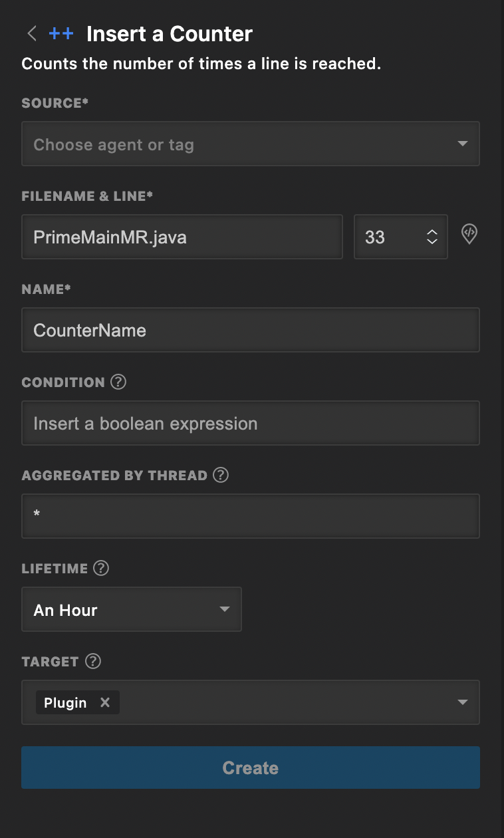Open the Condition help tooltip icon

click(118, 382)
